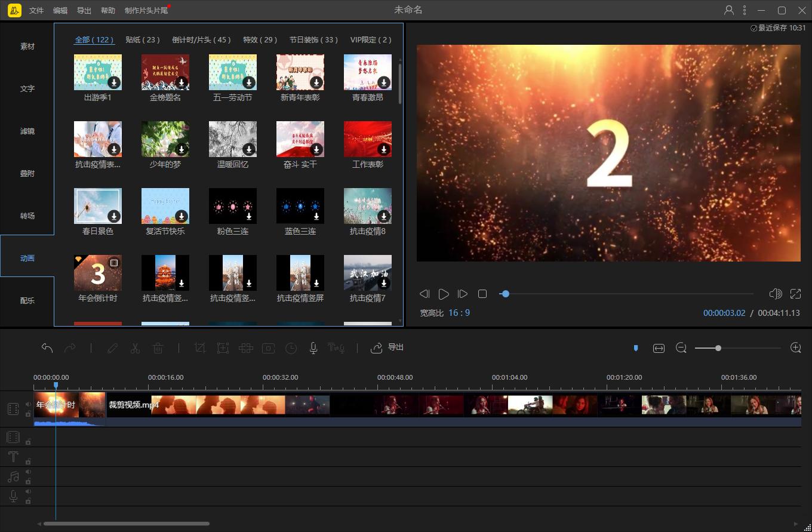Click the timeline zoom slider handle

click(718, 348)
